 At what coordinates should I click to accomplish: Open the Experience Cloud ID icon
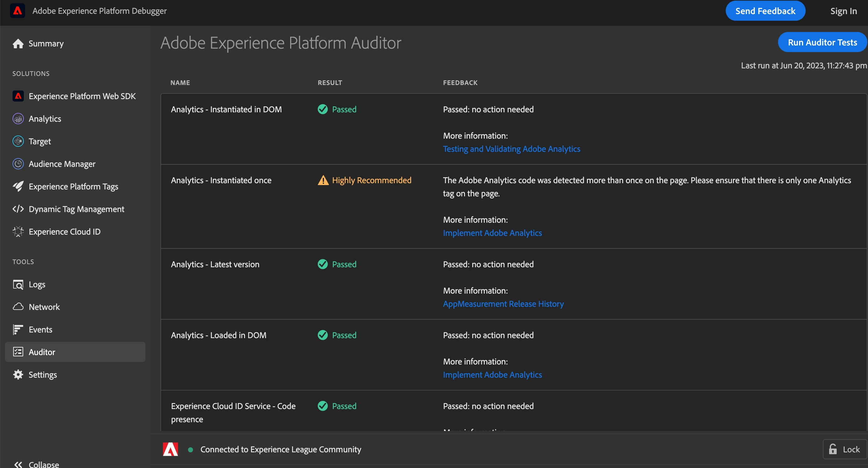tap(18, 231)
